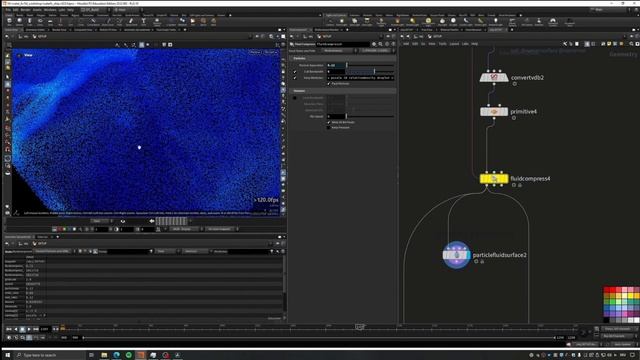This screenshot has height=360, width=640.
Task: Toggle the Cull Bandwidth checkbox
Action: [295, 72]
